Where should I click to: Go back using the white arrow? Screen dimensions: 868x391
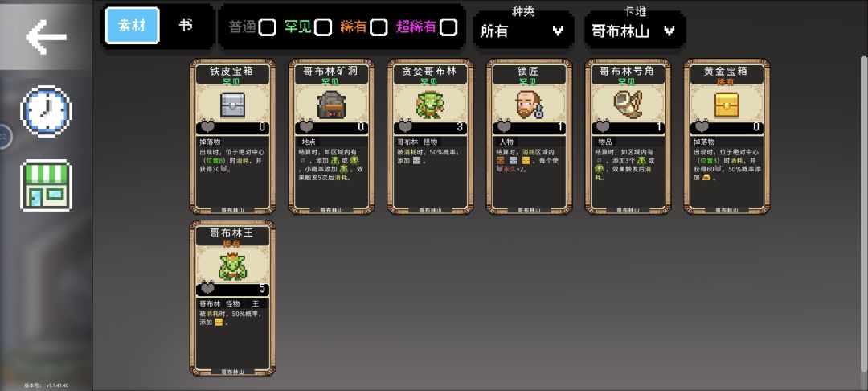click(46, 36)
